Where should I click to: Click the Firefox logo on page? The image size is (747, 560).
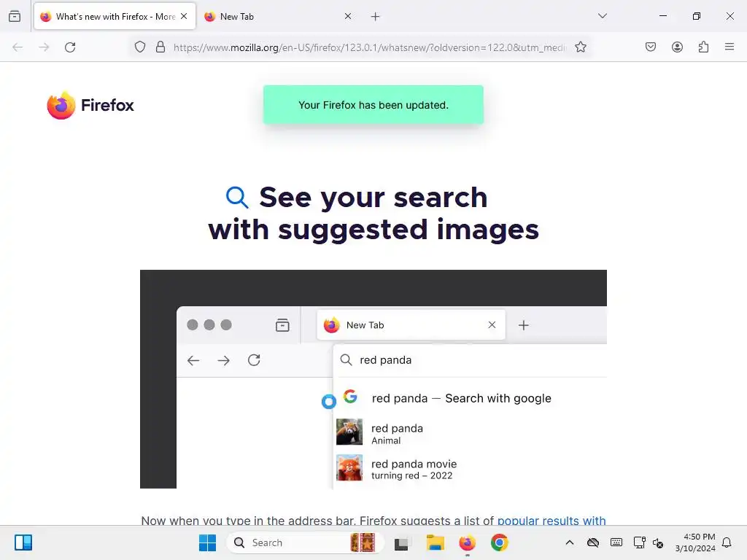click(90, 105)
